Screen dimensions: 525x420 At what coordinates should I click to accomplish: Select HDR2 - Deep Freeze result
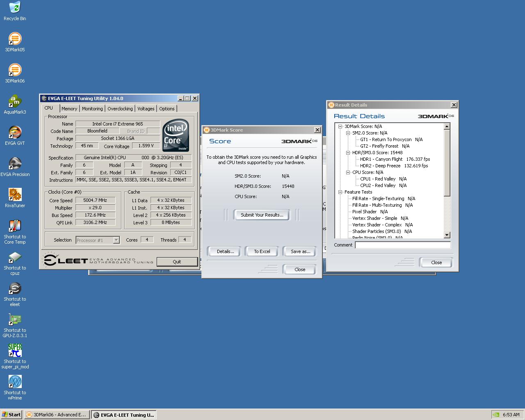tap(394, 166)
